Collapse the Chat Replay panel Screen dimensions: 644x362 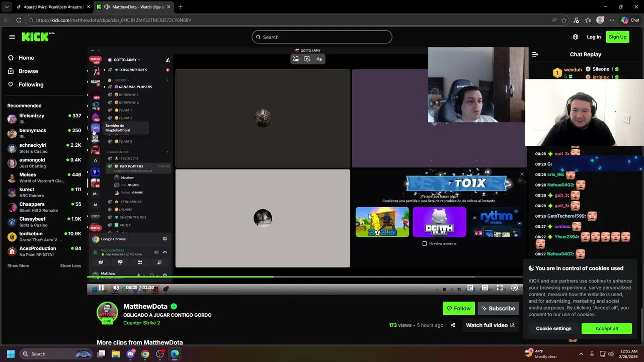[x=535, y=54]
